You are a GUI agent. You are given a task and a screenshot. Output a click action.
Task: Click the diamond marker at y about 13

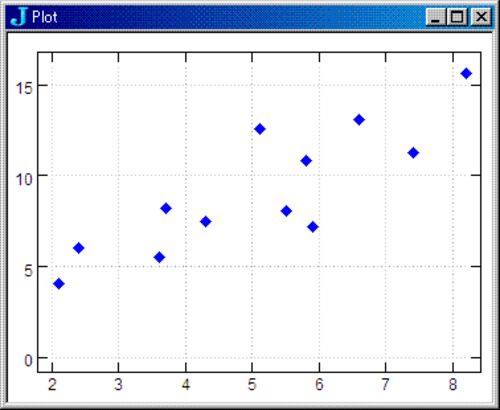pyautogui.click(x=359, y=120)
